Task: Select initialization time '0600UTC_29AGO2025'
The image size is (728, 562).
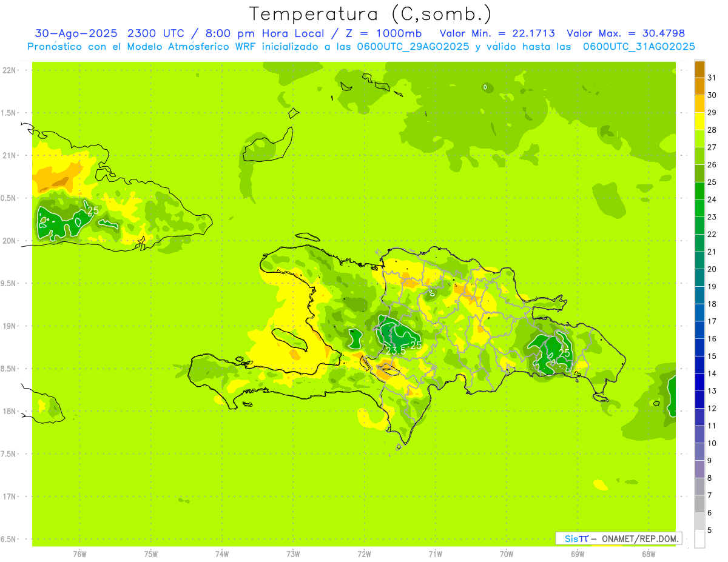Action: point(412,47)
